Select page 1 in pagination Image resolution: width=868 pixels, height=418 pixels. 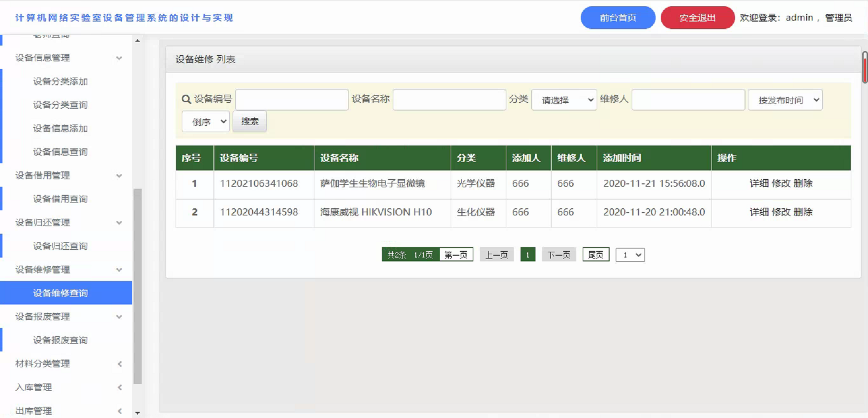[x=528, y=255]
